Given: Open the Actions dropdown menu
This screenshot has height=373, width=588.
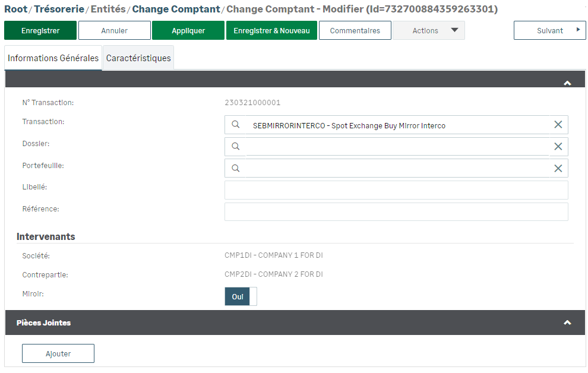Looking at the screenshot, I should (x=428, y=30).
